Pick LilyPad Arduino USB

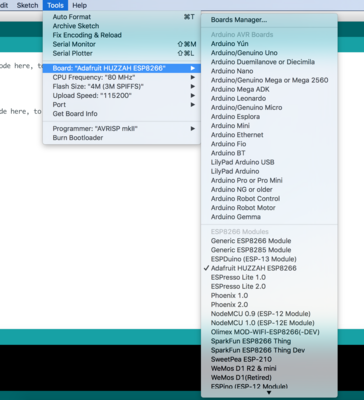tap(269, 162)
